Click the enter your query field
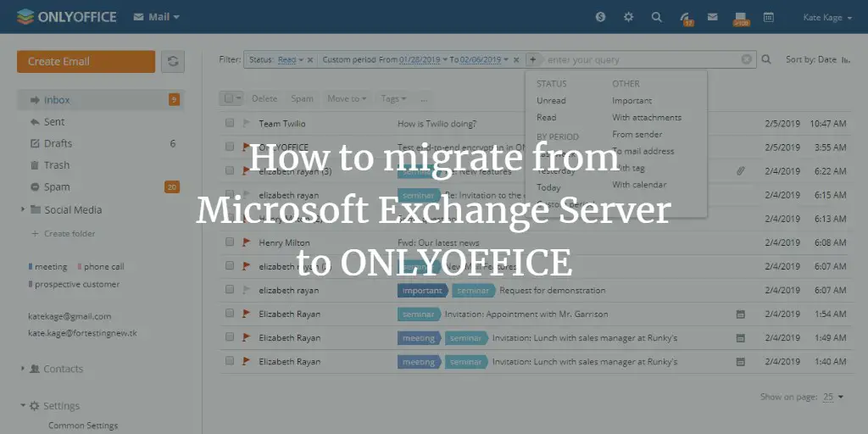 [643, 60]
